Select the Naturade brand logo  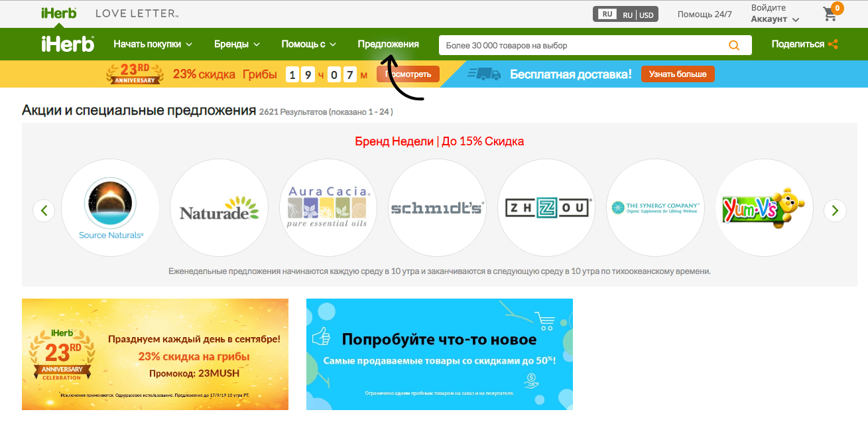[219, 208]
